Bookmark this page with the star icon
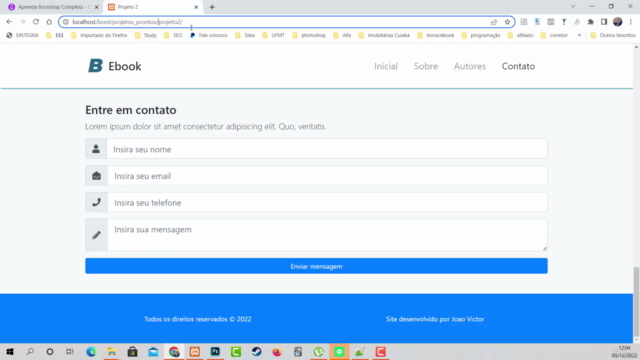This screenshot has height=360, width=640. 507,22
